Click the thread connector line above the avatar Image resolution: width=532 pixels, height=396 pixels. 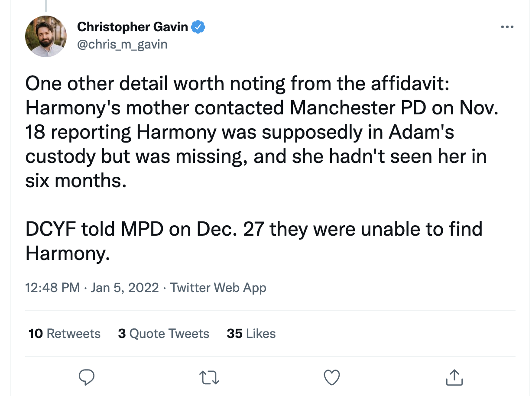click(46, 5)
